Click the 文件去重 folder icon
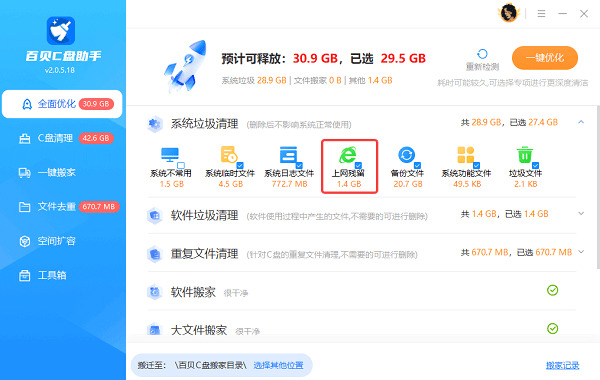 (24, 207)
